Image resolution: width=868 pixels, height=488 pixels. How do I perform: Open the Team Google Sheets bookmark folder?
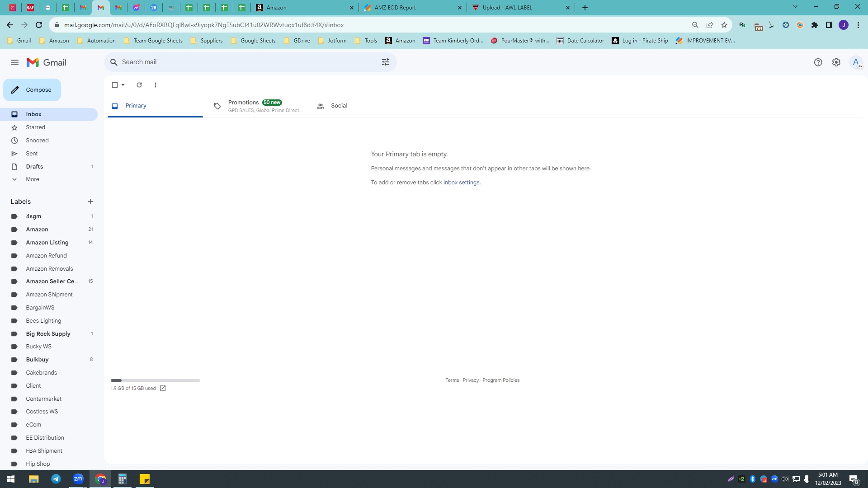tap(153, 41)
